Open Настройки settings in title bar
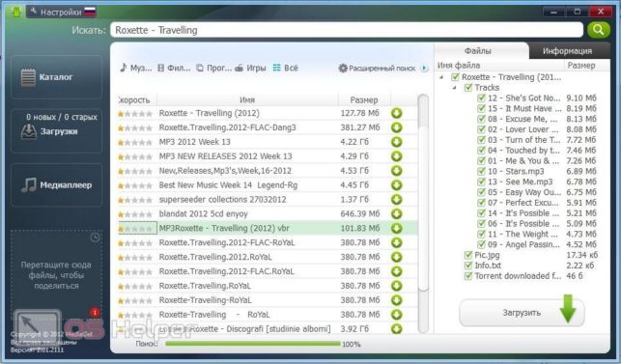621x364 pixels. pos(61,13)
